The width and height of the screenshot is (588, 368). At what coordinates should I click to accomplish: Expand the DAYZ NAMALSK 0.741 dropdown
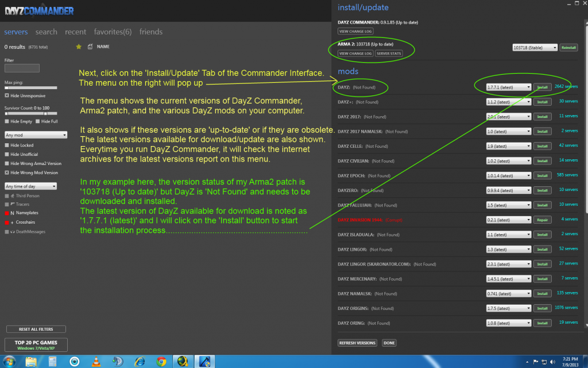(509, 294)
